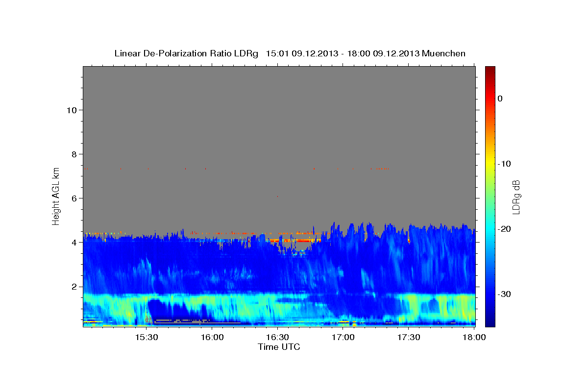Click the '17:30' time tick label
588x392 pixels.
tap(409, 338)
